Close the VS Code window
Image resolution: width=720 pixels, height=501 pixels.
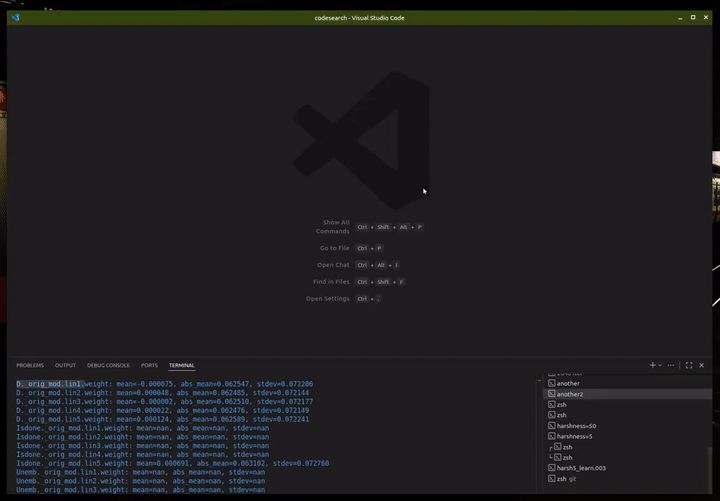click(706, 17)
